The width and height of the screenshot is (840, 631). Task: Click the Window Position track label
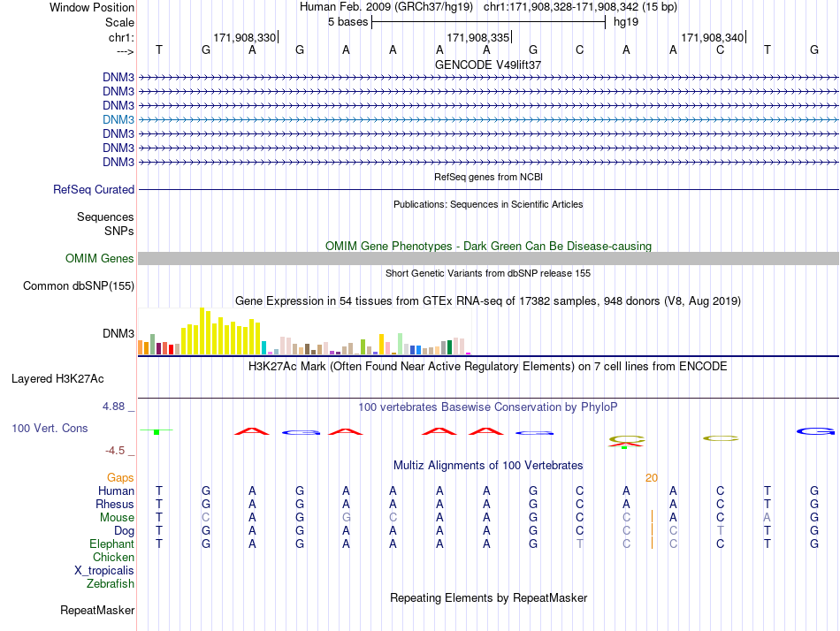coord(92,7)
